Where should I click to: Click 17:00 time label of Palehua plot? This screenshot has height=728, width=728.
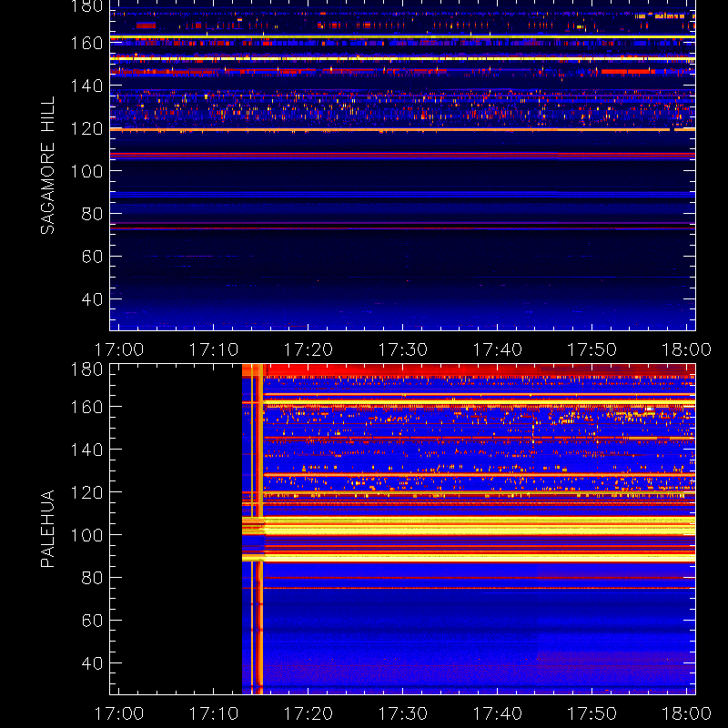pyautogui.click(x=119, y=713)
